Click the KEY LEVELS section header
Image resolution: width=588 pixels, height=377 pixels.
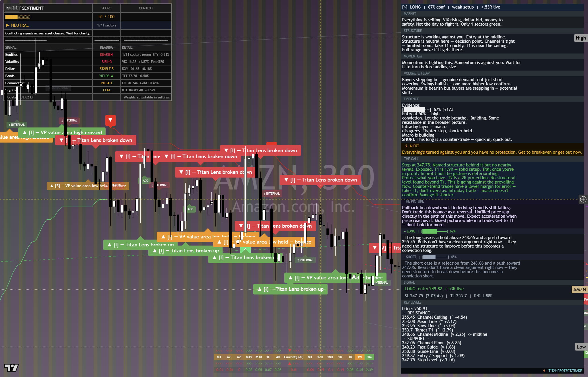pos(492,302)
